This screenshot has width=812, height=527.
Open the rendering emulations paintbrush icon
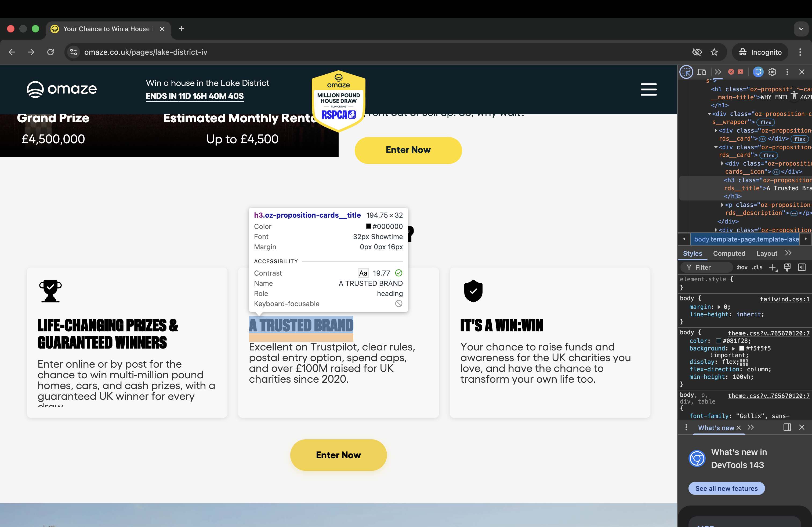tap(787, 268)
